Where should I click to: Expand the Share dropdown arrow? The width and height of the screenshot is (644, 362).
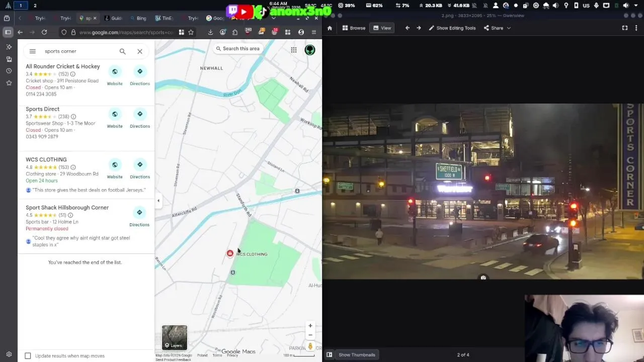click(x=509, y=28)
